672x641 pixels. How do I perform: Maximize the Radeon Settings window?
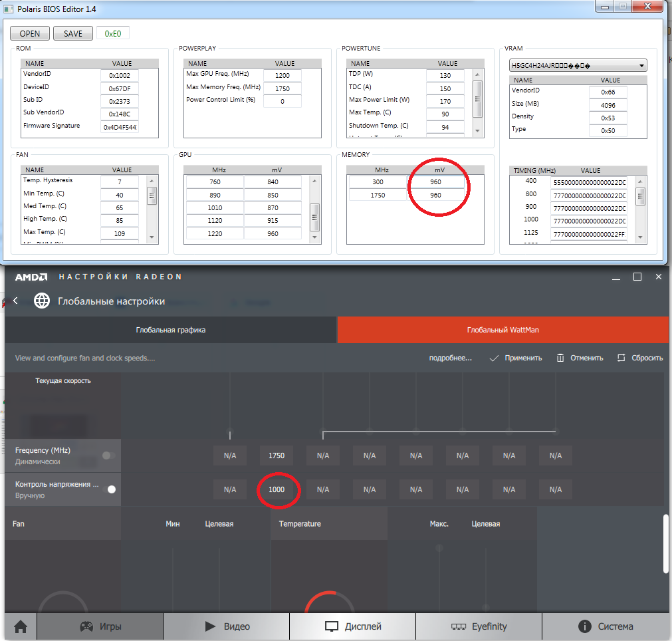tap(637, 277)
